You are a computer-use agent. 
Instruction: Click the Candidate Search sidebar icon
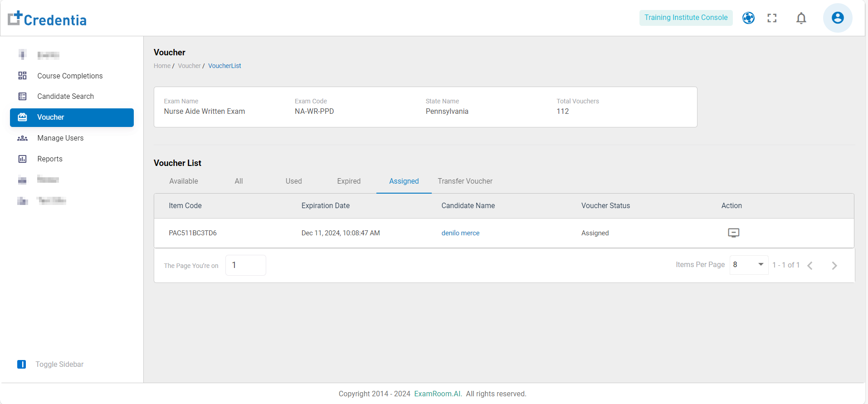coord(22,96)
